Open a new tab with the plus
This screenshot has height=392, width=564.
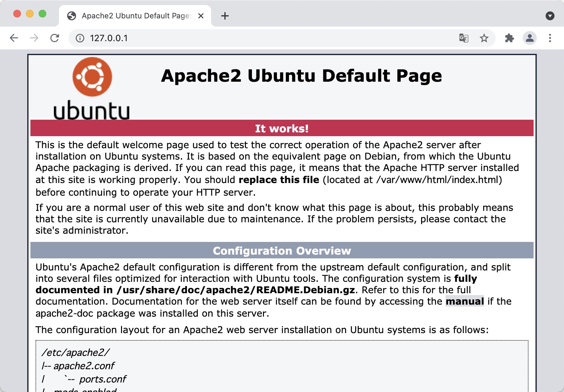tap(225, 16)
